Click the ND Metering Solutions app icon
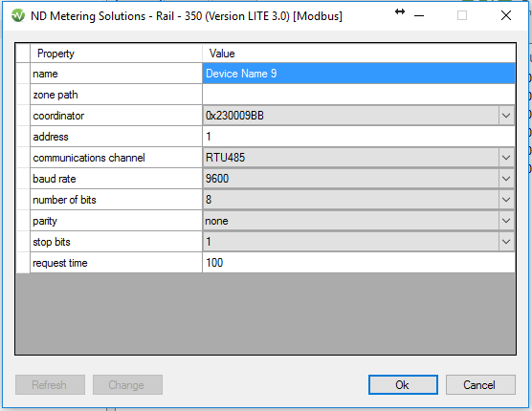The width and height of the screenshot is (532, 411). point(17,15)
